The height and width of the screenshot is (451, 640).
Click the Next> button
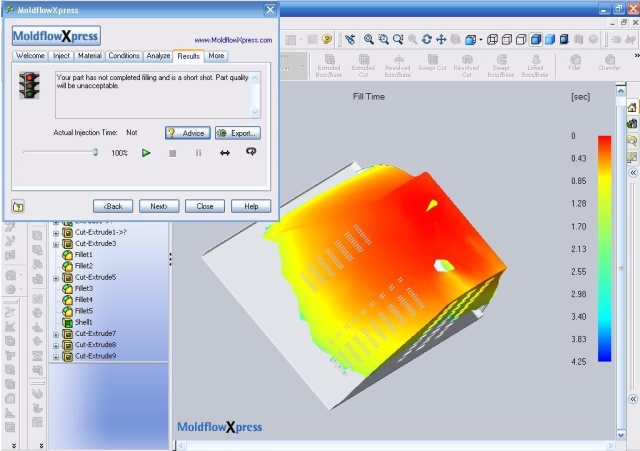pos(159,206)
